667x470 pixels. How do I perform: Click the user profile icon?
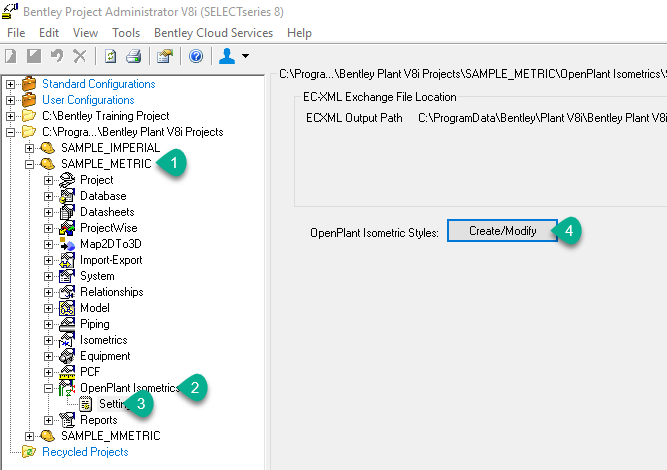227,56
